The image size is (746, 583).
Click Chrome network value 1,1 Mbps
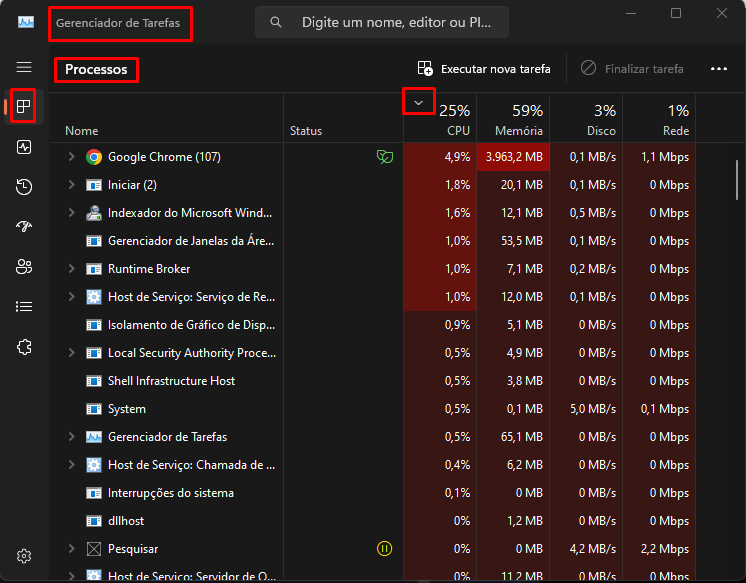click(665, 157)
